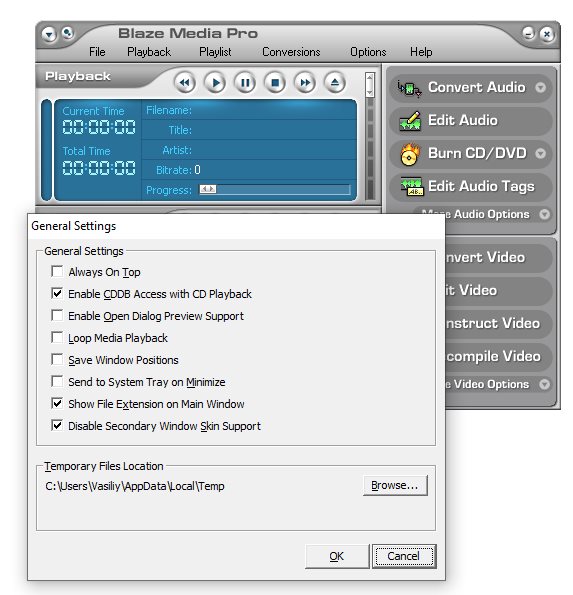Click the Filename row in playback display
This screenshot has width=573, height=595.
[249, 110]
